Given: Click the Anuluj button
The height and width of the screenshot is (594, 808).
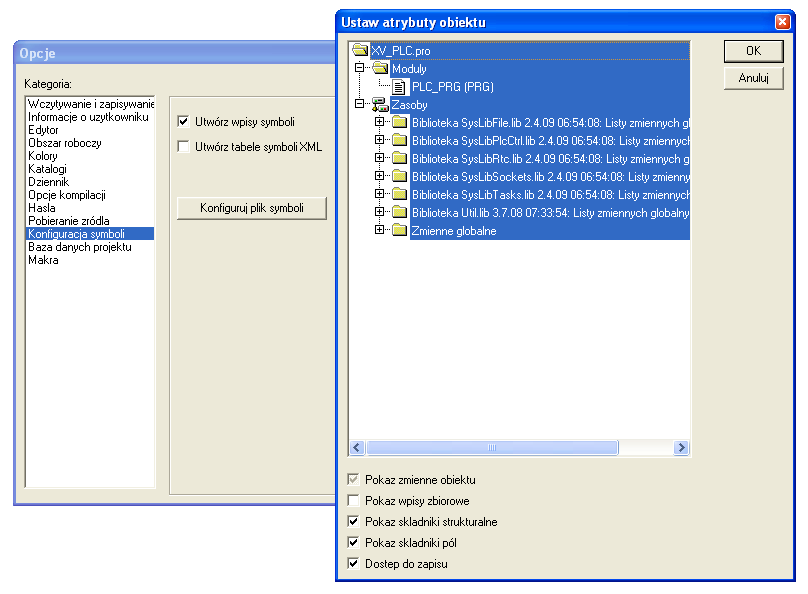Looking at the screenshot, I should [x=753, y=78].
